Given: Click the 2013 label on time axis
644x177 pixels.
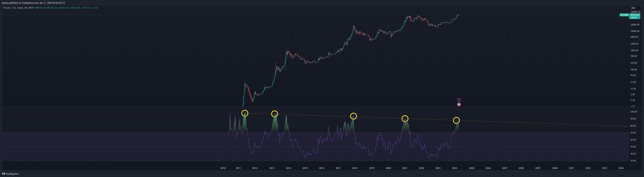Looking at the screenshot, I should (x=272, y=168).
